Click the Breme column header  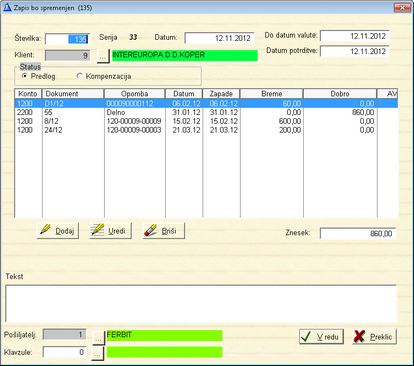(x=272, y=94)
